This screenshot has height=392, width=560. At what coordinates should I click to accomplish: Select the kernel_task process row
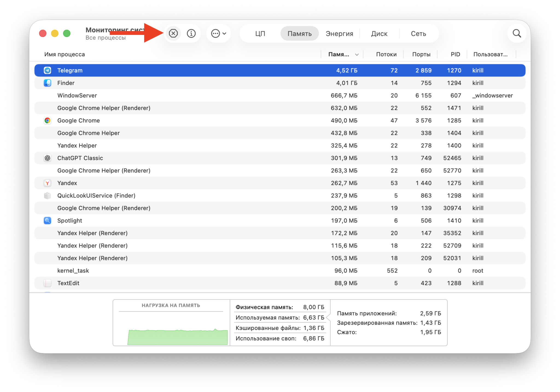pyautogui.click(x=280, y=271)
